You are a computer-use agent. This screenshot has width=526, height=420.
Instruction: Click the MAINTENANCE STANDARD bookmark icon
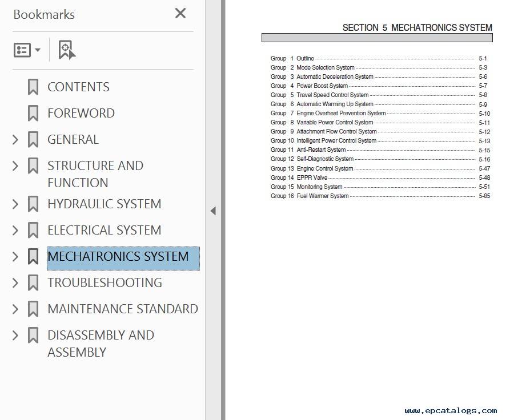pos(33,309)
